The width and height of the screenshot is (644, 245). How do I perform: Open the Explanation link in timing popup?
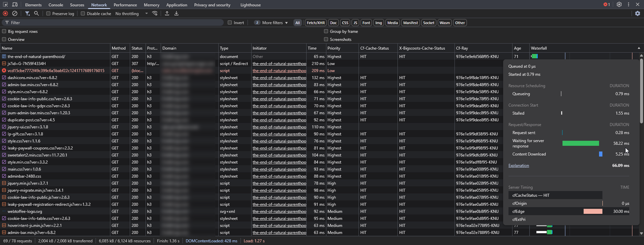point(518,166)
